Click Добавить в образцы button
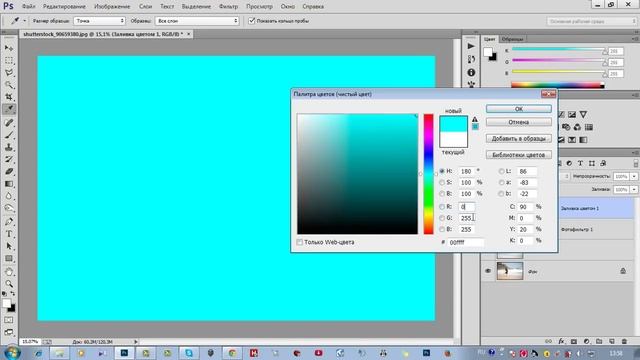Screen dimensions: 640x360 (x=518, y=138)
